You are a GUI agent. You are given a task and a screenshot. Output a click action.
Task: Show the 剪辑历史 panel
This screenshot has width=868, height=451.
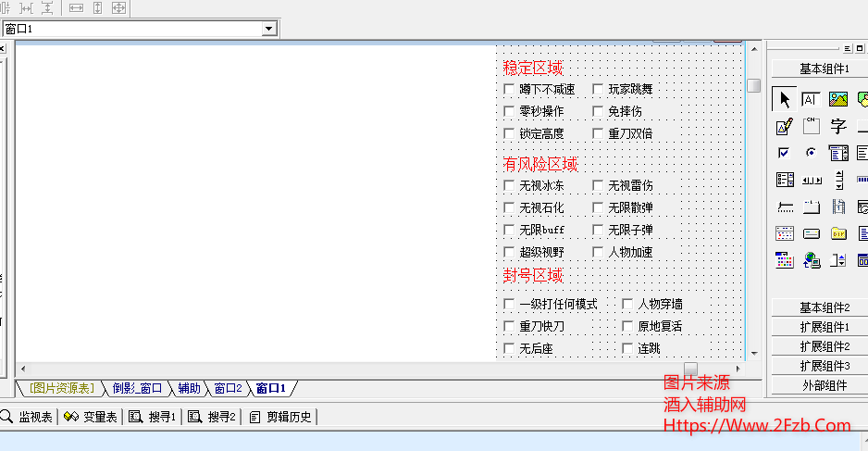pyautogui.click(x=282, y=417)
